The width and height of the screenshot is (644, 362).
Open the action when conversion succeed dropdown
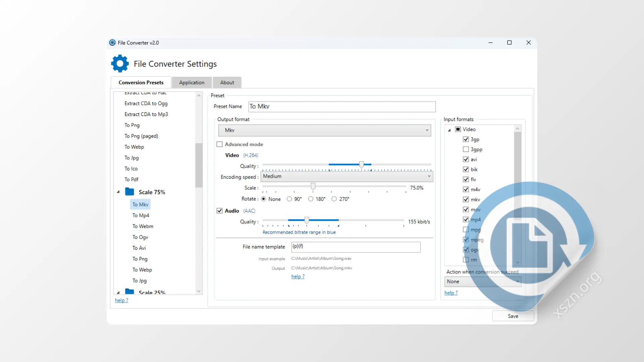click(x=483, y=282)
